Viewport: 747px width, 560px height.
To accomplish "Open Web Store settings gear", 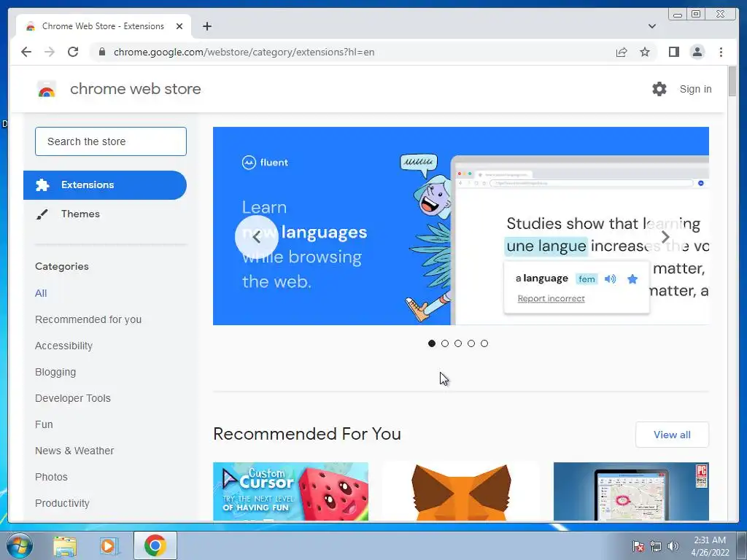I will tap(659, 89).
